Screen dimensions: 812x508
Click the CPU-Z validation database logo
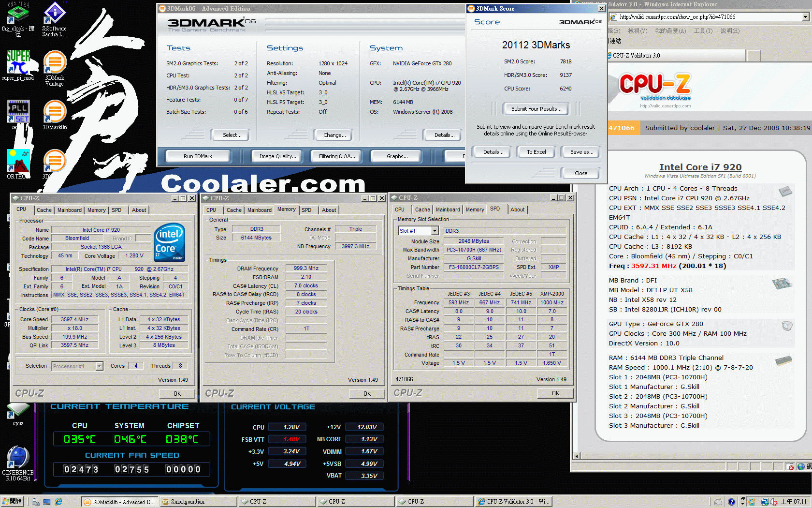click(x=654, y=87)
